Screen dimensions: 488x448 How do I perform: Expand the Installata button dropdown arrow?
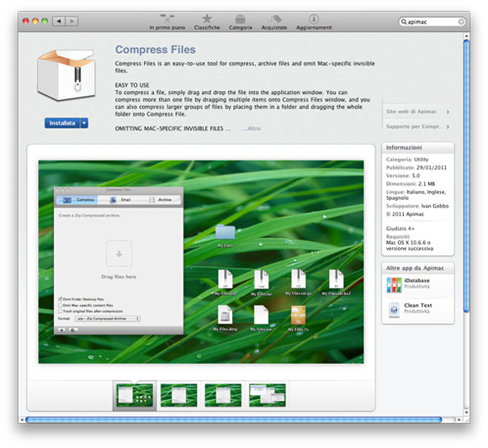click(84, 123)
